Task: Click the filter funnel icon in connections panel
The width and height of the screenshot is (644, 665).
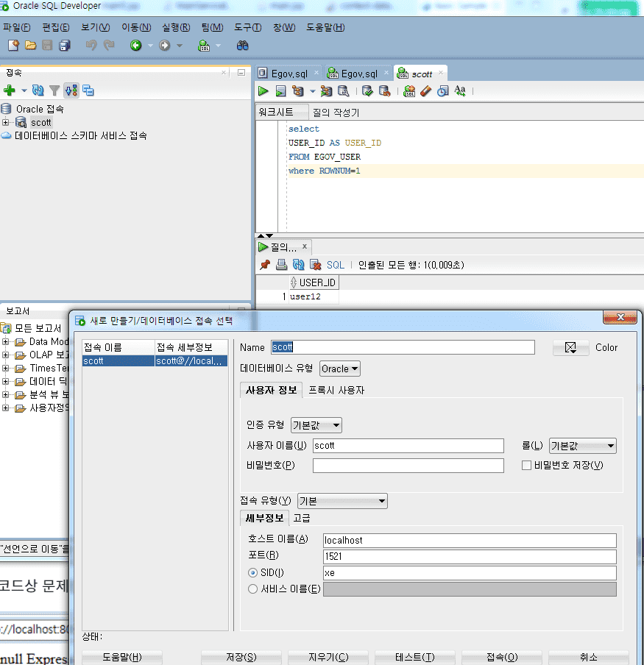Action: tap(54, 90)
